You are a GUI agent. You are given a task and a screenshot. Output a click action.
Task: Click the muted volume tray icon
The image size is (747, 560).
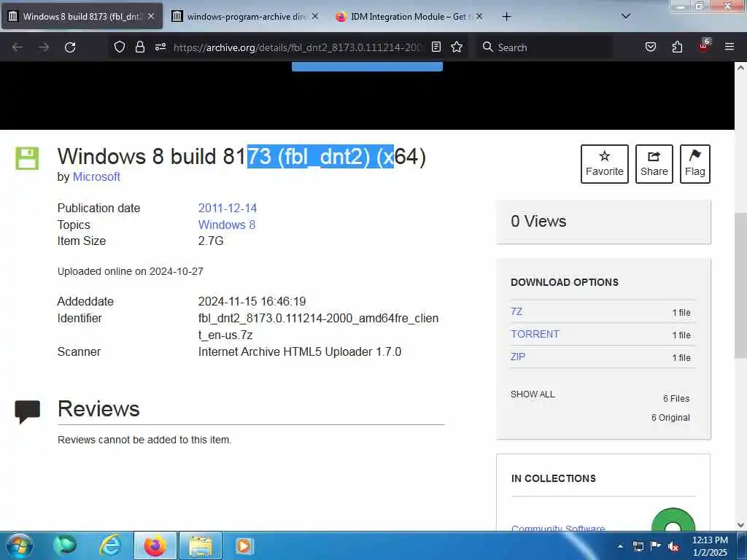point(673,546)
